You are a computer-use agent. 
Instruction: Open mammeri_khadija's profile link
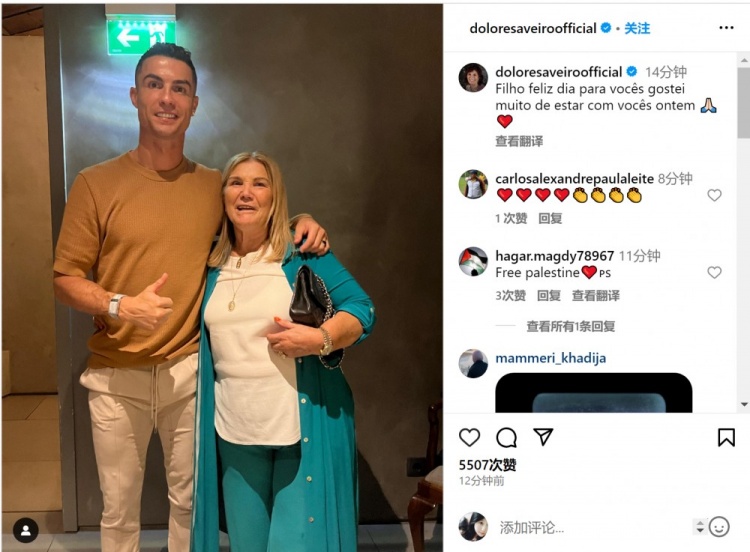click(x=551, y=358)
